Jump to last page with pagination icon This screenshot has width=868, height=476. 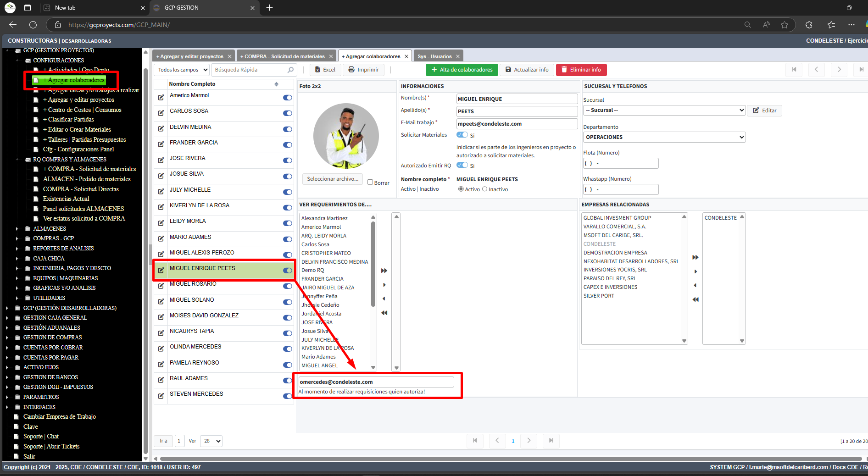[551, 441]
